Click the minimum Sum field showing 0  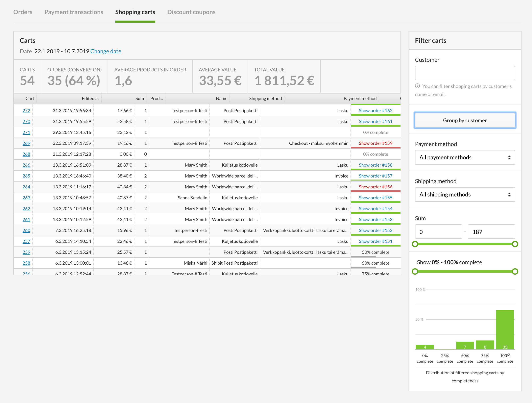tap(438, 232)
